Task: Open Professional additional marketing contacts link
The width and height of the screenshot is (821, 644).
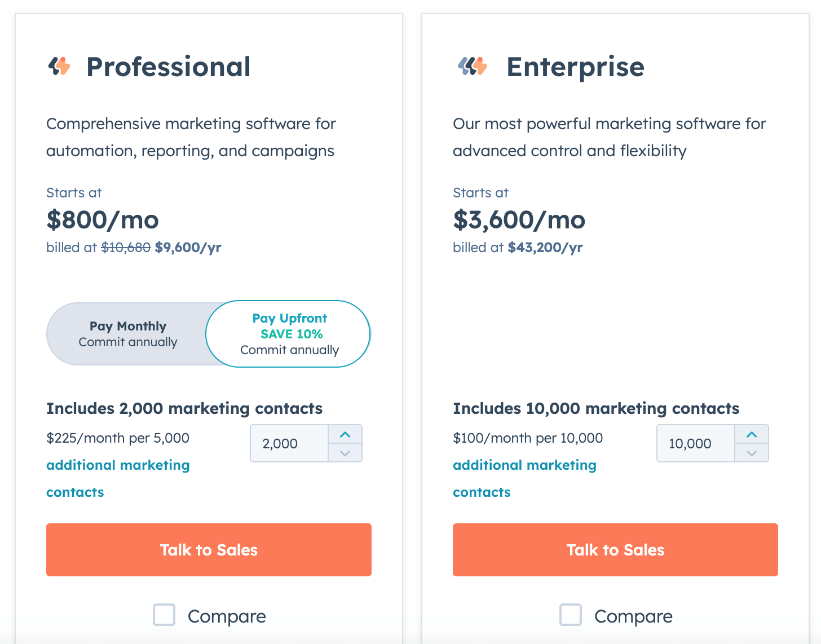Action: tap(118, 478)
